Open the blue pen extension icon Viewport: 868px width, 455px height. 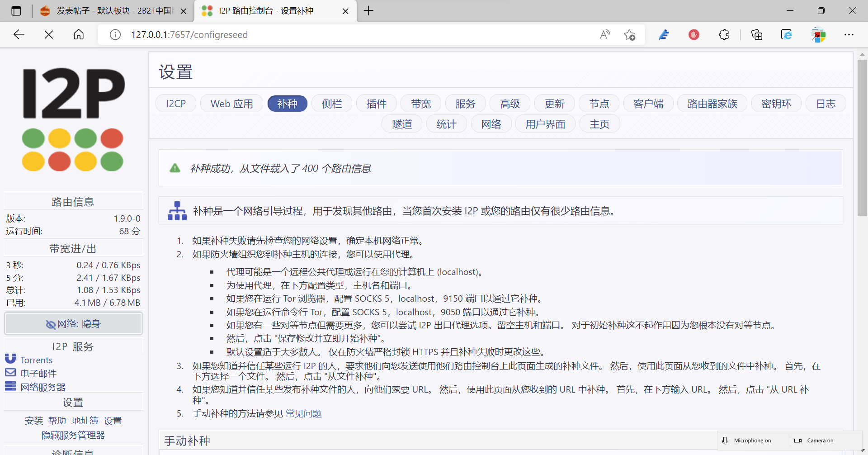[664, 34]
